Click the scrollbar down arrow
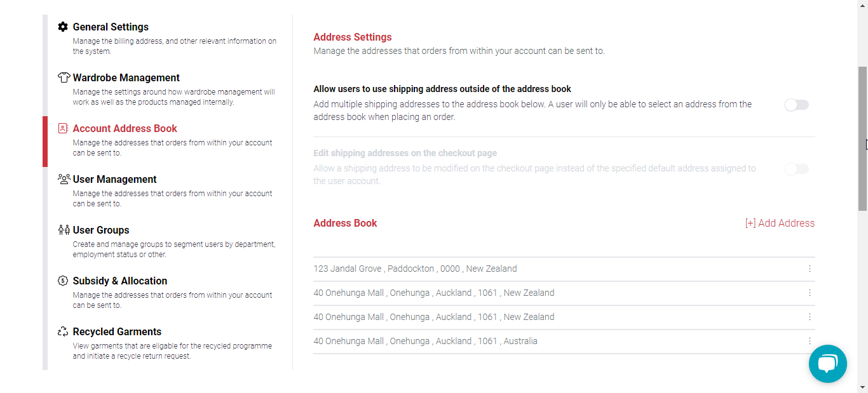868x393 pixels. coord(862,387)
